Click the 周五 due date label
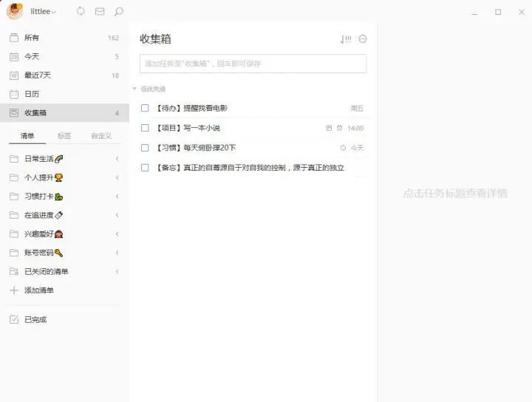This screenshot has width=532, height=402. point(357,109)
